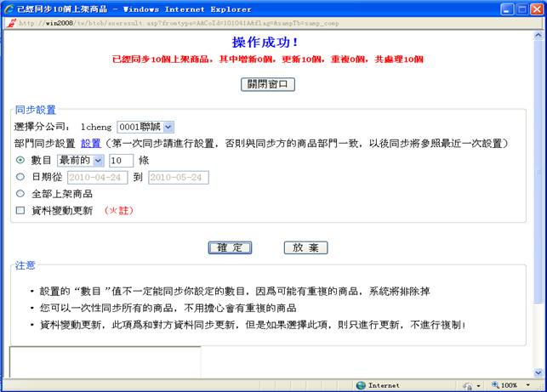Minimize the Internet Explorer window
This screenshot has height=392, width=547.
point(499,8)
